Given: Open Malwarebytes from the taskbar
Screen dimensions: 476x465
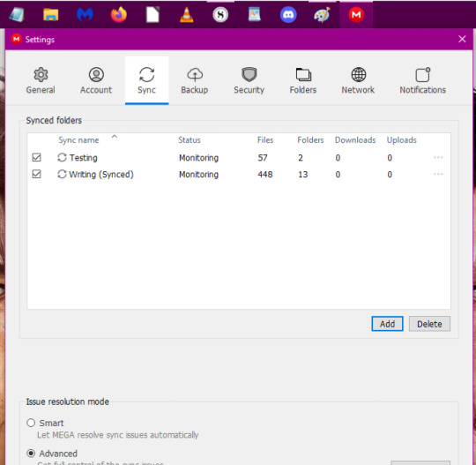Looking at the screenshot, I should tap(85, 14).
